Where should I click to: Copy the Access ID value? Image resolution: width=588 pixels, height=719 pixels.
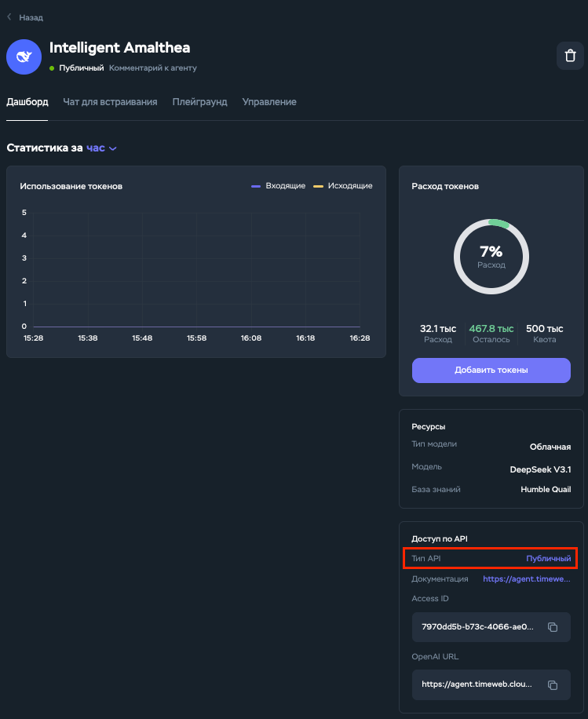pyautogui.click(x=553, y=627)
